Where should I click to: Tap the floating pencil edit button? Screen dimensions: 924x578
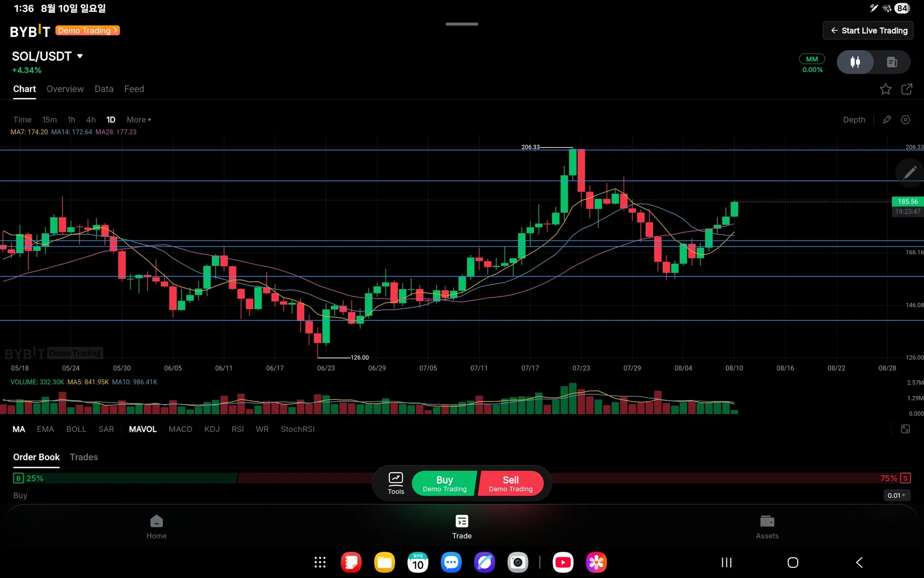pyautogui.click(x=910, y=172)
